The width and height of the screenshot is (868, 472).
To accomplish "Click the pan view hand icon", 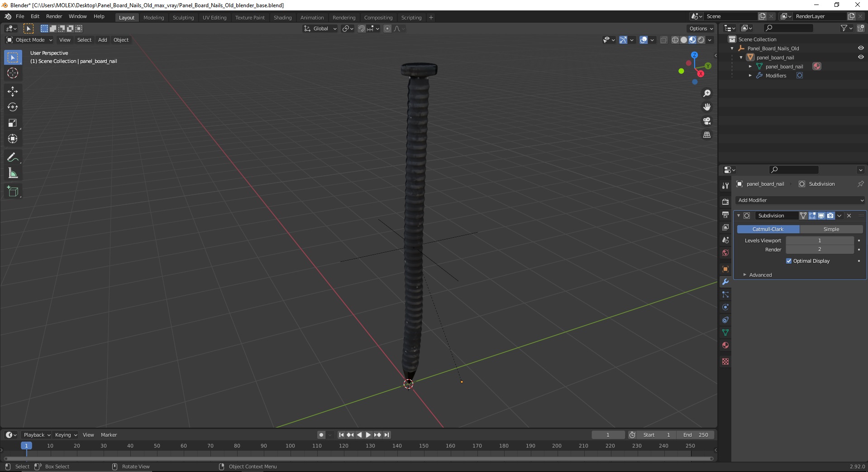I will (707, 107).
